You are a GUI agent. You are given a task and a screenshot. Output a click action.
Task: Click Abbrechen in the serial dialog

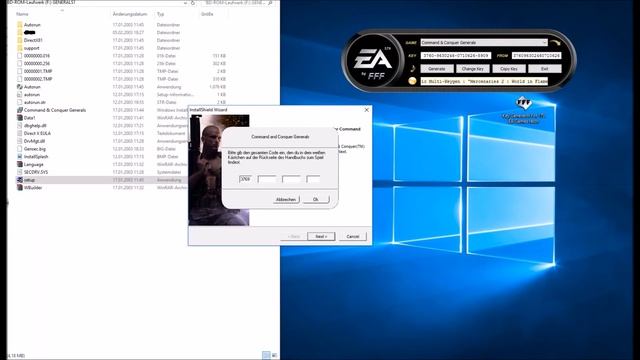point(286,199)
